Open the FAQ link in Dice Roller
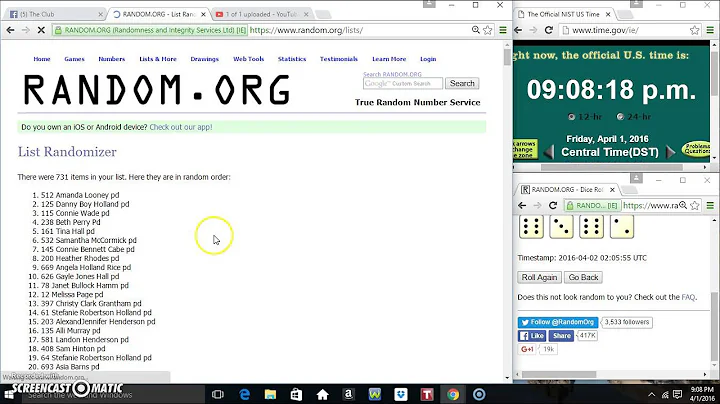The image size is (720, 404). 688,297
